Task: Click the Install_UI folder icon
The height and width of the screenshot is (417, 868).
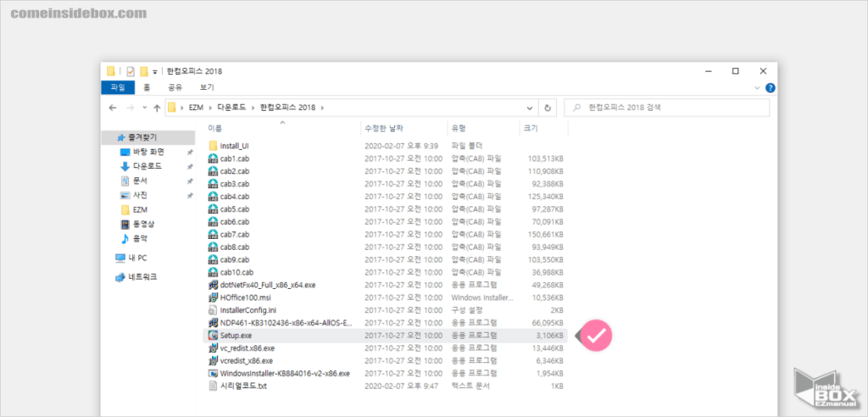Action: 214,146
